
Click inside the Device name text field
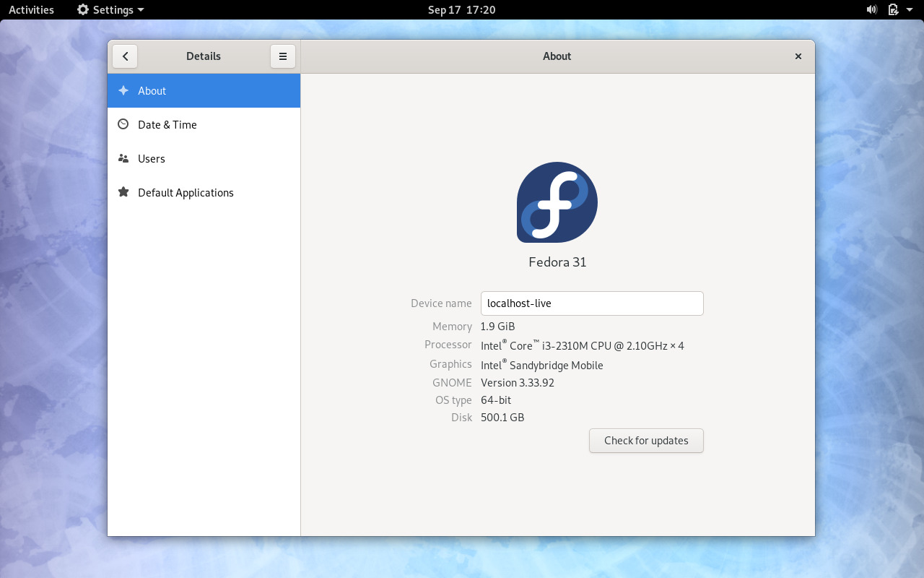point(592,303)
